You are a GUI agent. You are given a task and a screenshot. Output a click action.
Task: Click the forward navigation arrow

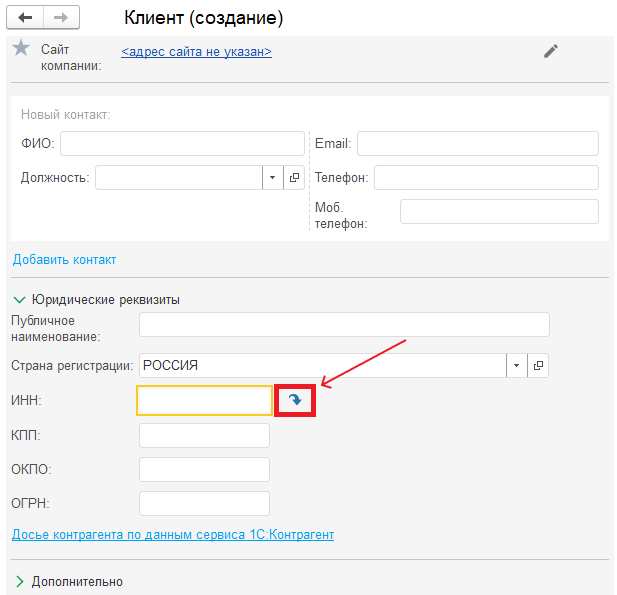(60, 19)
